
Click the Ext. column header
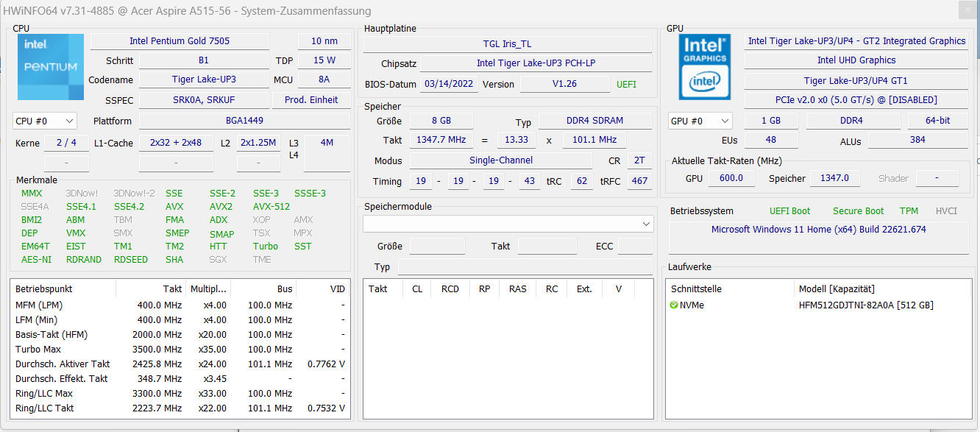pos(584,289)
